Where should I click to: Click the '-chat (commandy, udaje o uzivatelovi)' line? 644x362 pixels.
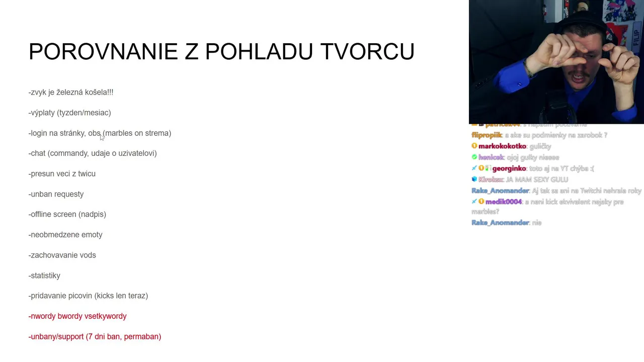93,153
